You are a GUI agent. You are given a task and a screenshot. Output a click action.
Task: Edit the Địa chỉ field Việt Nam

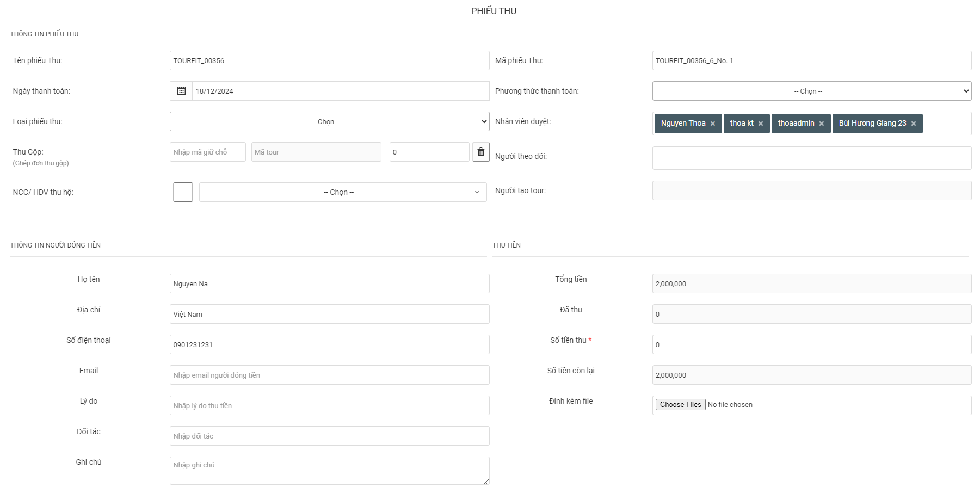(329, 314)
